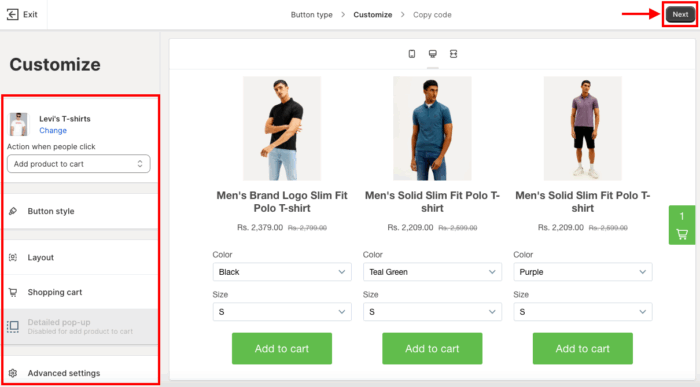Go to Button type breadcrumb step
The image size is (700, 387).
point(312,15)
